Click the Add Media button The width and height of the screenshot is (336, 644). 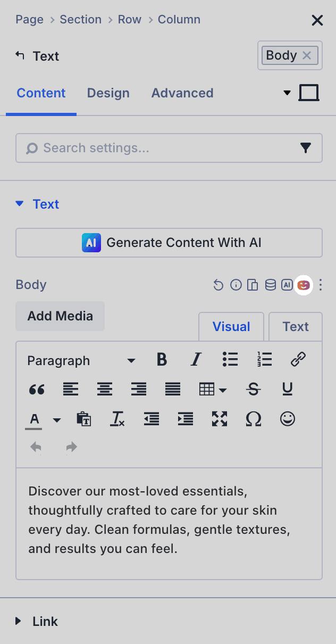(x=60, y=316)
